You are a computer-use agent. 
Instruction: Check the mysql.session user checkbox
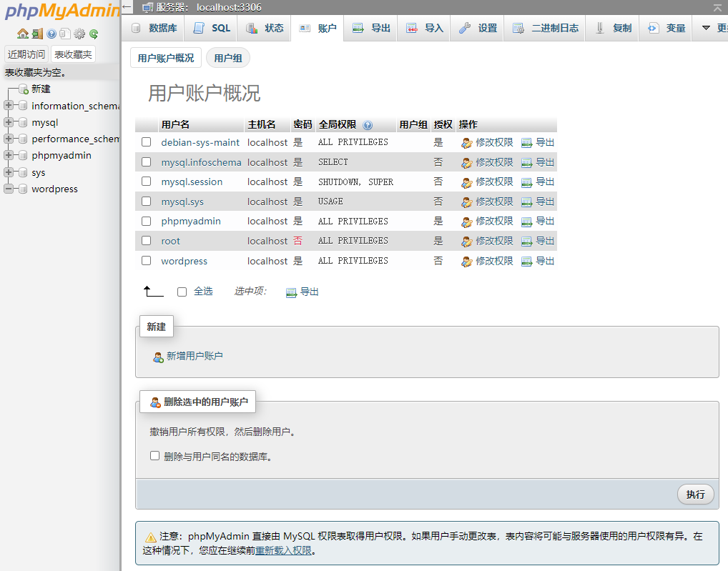click(x=147, y=182)
